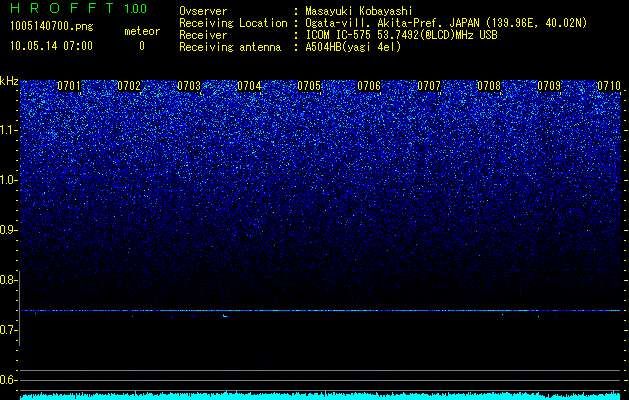Viewport: 629px width, 400px height.
Task: Select the file name 1005140700.png
Action: click(x=51, y=27)
